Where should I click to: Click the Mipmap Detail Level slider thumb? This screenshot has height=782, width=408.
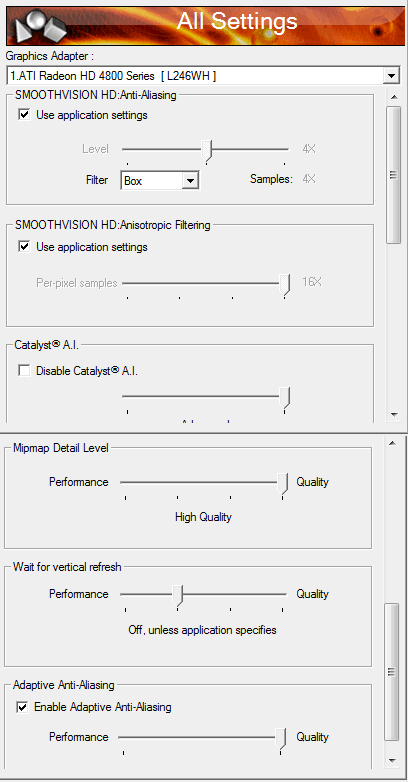point(283,484)
